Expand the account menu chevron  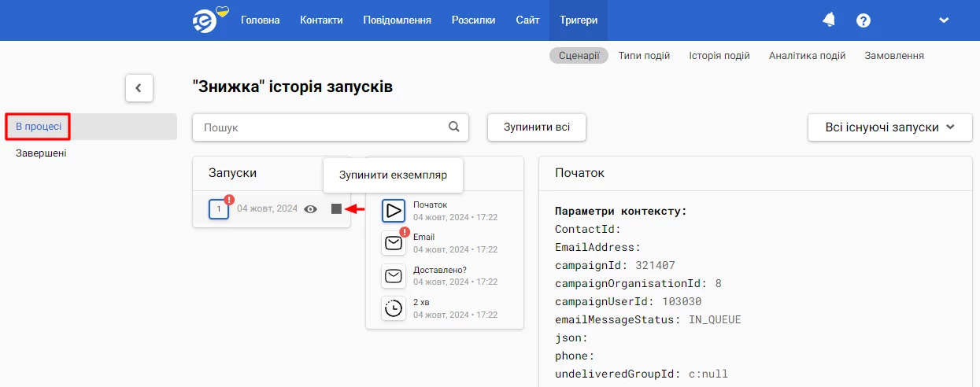pyautogui.click(x=944, y=20)
